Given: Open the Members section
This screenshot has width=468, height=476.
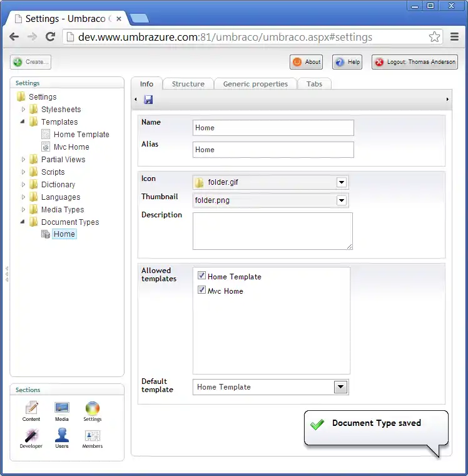Looking at the screenshot, I should (x=93, y=438).
